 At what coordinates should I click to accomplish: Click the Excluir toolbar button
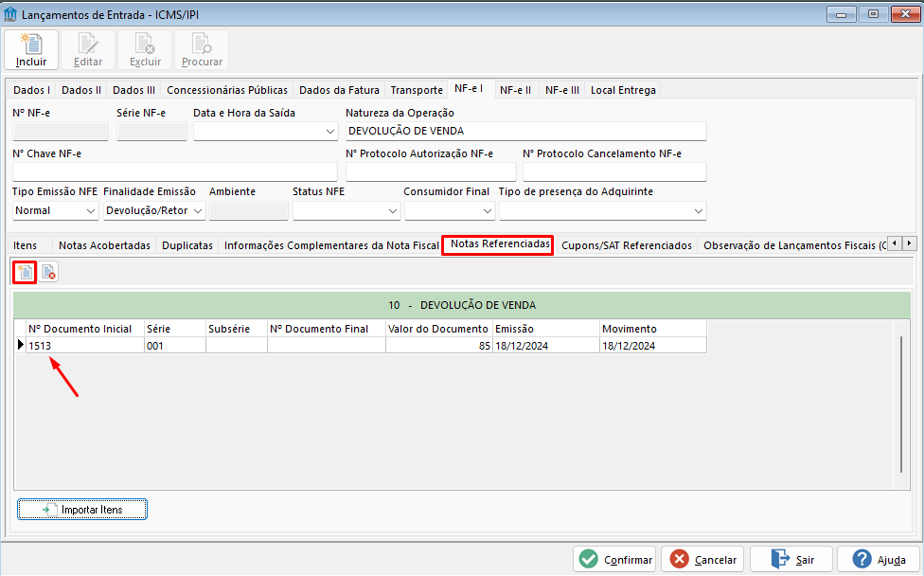point(145,50)
